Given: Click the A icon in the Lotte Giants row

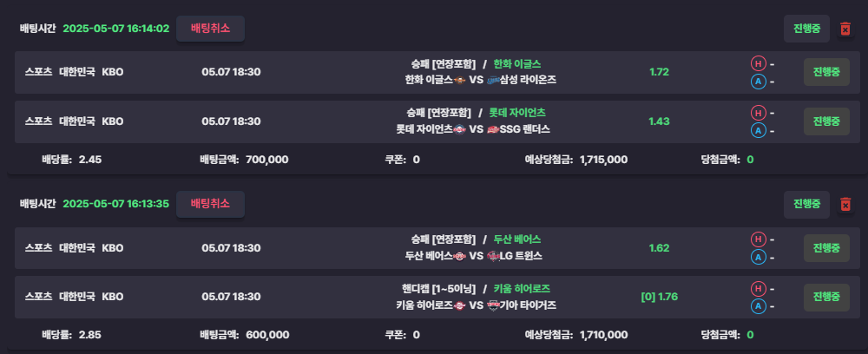Looking at the screenshot, I should coord(757,131).
